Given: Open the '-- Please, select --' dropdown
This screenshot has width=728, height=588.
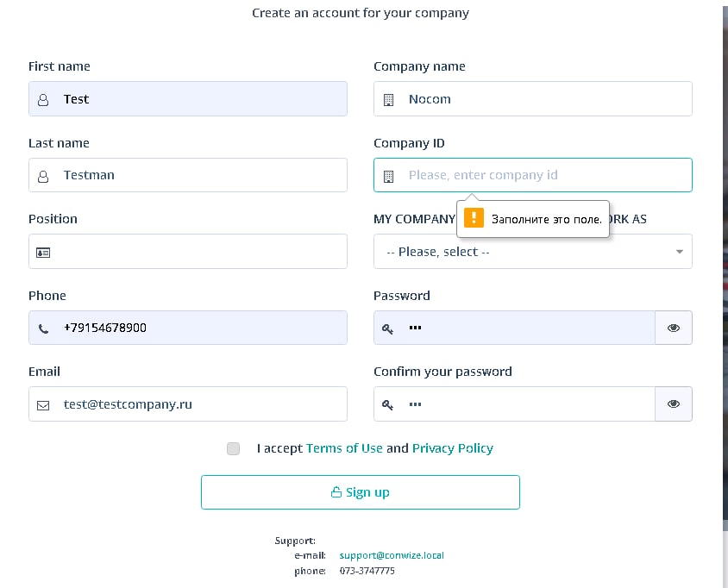Looking at the screenshot, I should click(x=533, y=252).
